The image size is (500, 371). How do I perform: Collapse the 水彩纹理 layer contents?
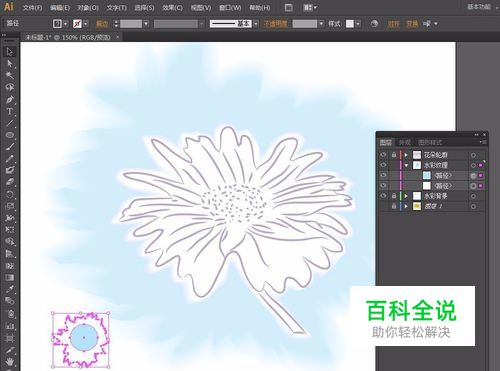click(406, 165)
